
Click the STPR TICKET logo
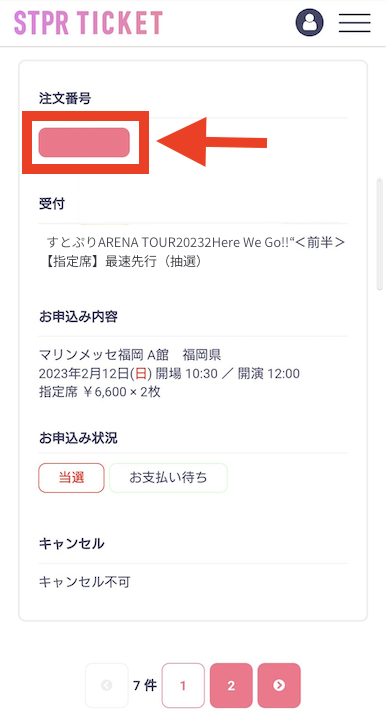click(x=88, y=23)
